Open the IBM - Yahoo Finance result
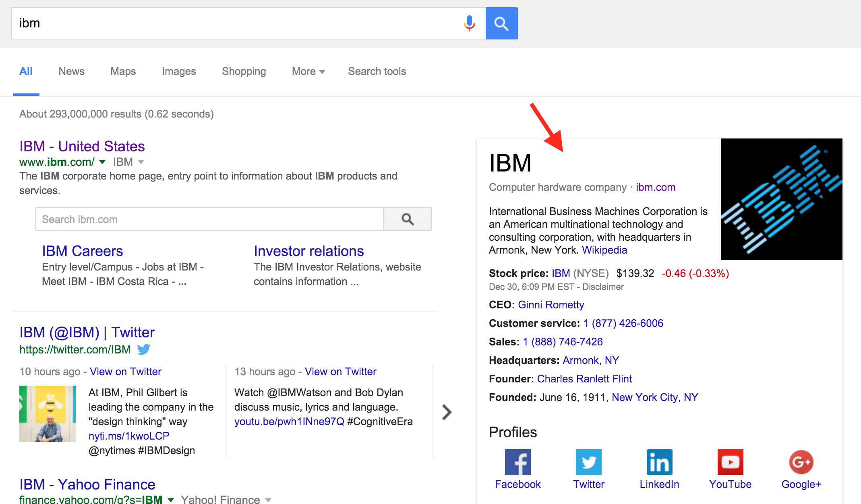 tap(87, 485)
